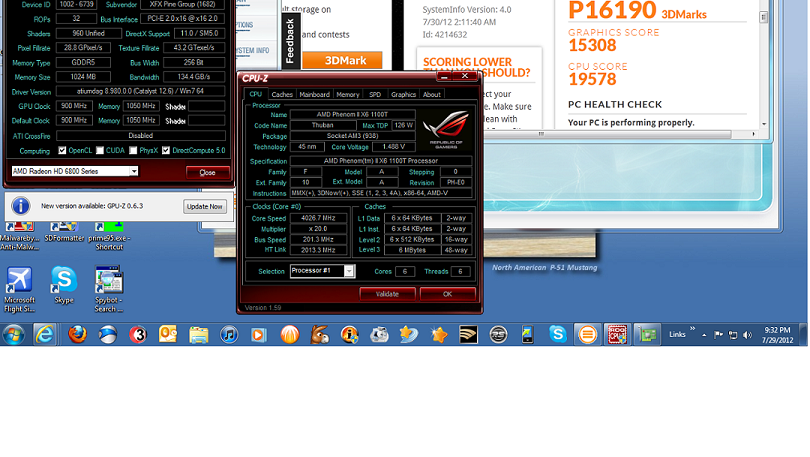
Task: Click the Links toolbar label in taskbar
Action: pyautogui.click(x=677, y=335)
